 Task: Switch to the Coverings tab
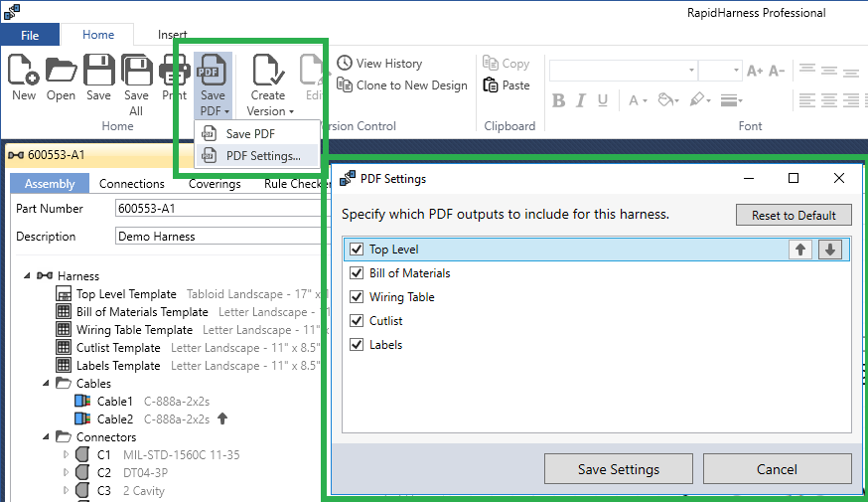(x=215, y=183)
